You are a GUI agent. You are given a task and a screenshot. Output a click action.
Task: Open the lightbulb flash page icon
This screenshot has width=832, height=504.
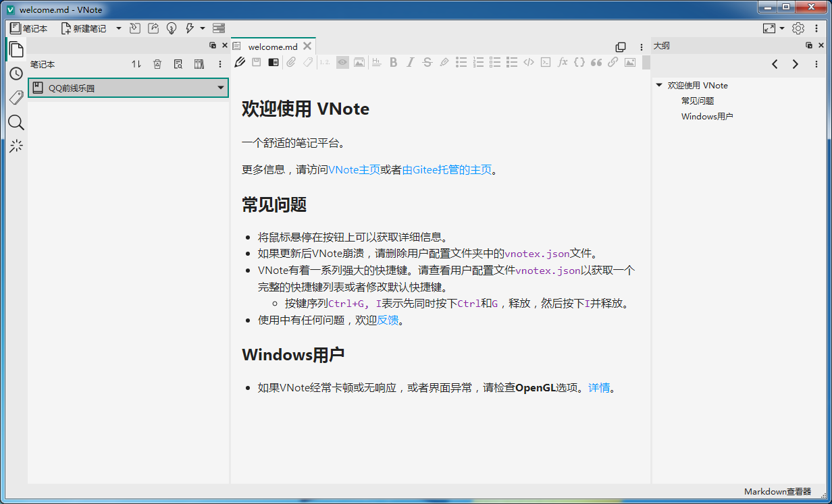[172, 28]
